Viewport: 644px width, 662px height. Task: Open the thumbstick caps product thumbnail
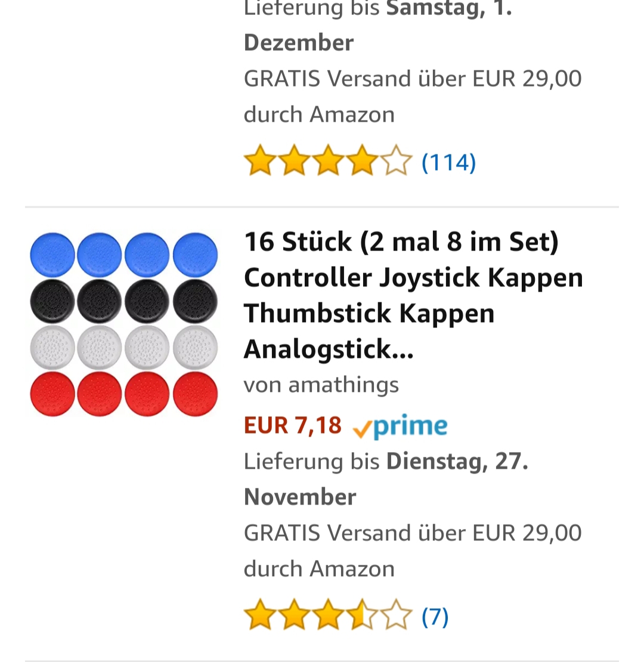click(x=123, y=324)
